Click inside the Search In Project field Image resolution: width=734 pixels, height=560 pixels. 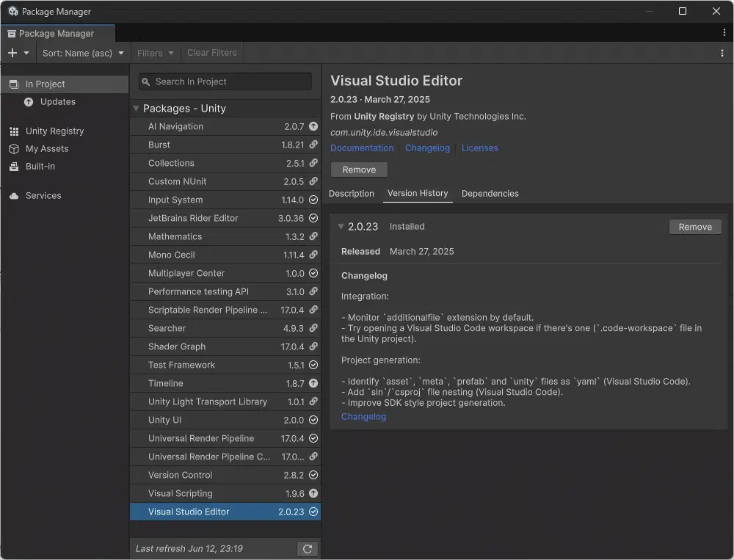[225, 81]
